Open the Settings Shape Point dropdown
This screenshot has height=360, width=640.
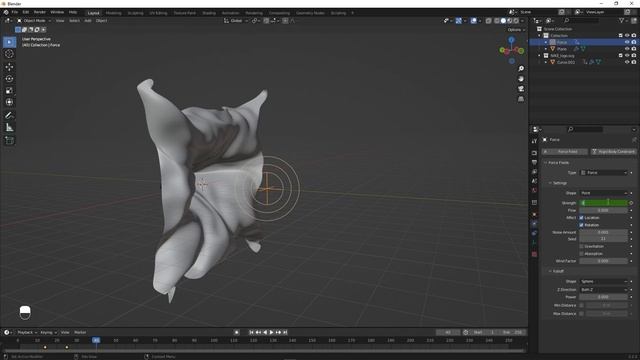[x=604, y=193]
